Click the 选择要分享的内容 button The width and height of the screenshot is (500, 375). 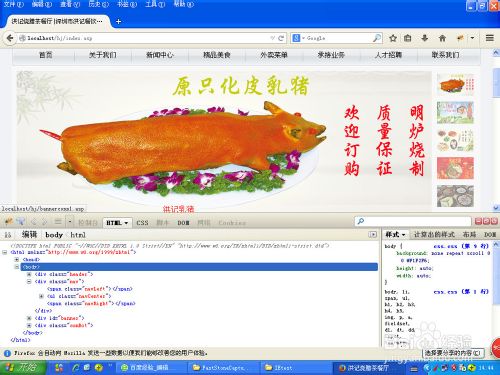pyautogui.click(x=453, y=353)
